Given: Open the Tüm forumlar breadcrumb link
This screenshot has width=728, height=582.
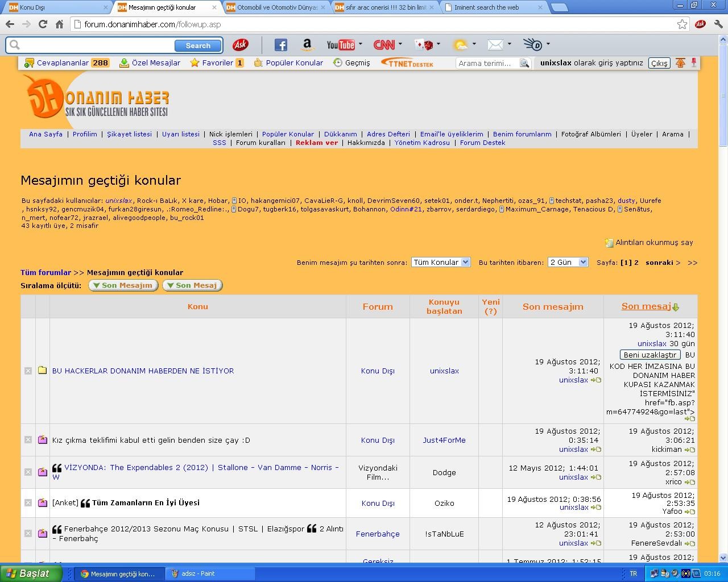Looking at the screenshot, I should 46,272.
